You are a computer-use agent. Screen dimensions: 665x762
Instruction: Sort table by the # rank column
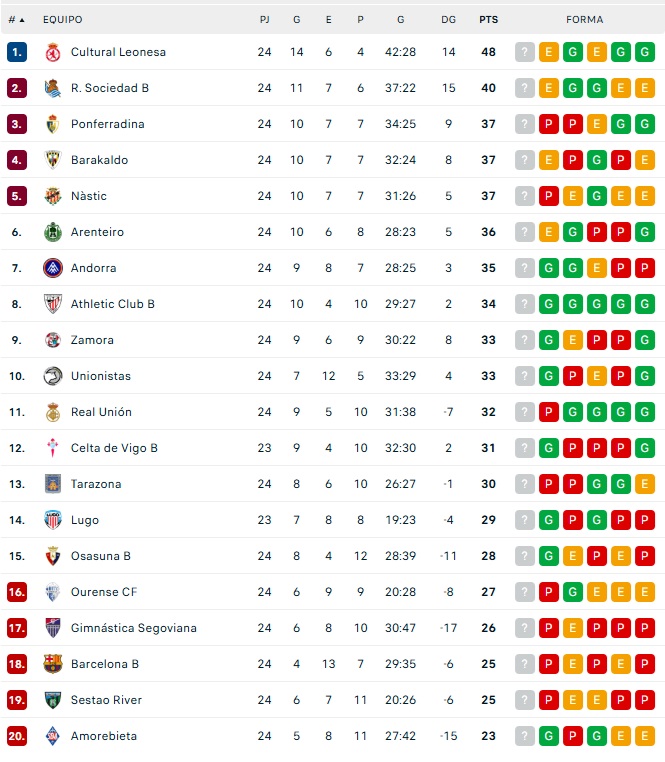tap(16, 19)
